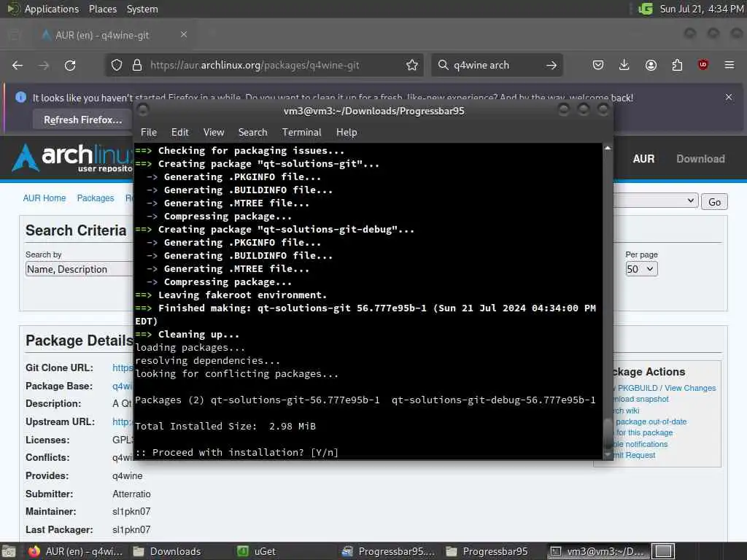Viewport: 747px width, 560px height.
Task: Open the Terminal menu in terminal
Action: point(301,133)
